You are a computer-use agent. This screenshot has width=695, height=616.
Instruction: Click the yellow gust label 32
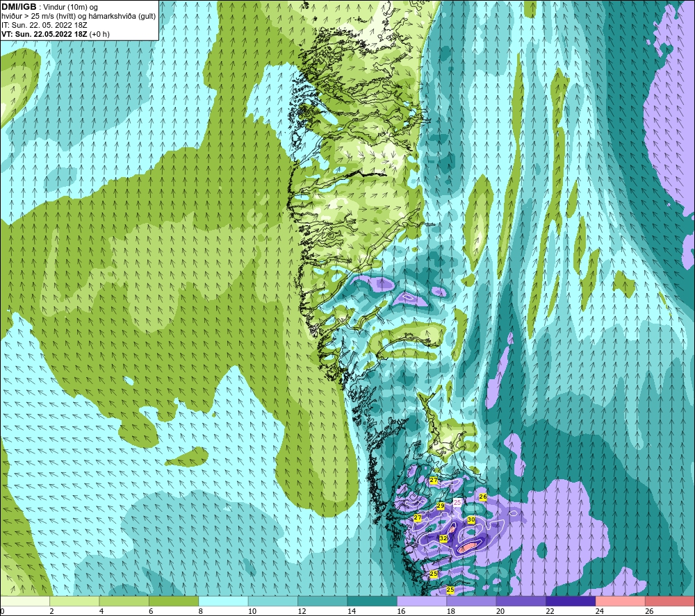coord(443,538)
